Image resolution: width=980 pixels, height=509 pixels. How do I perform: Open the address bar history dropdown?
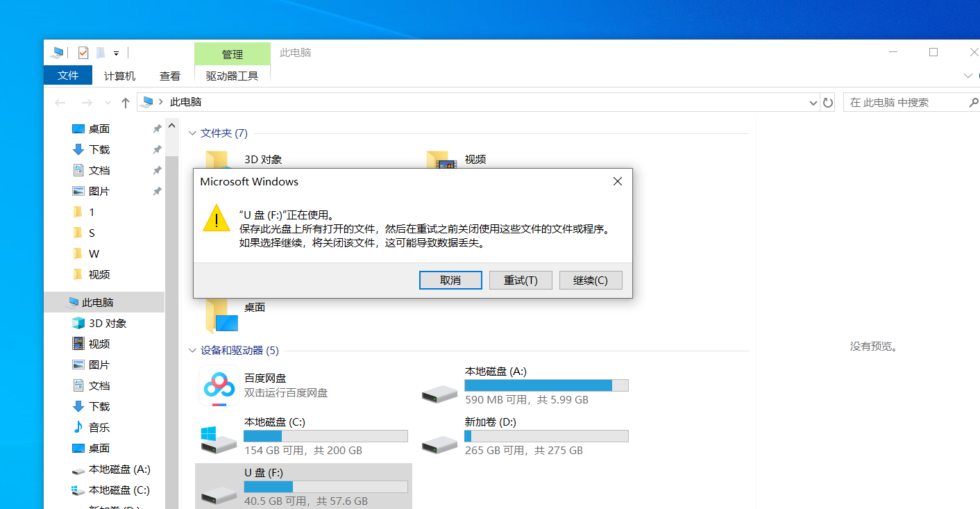click(813, 103)
